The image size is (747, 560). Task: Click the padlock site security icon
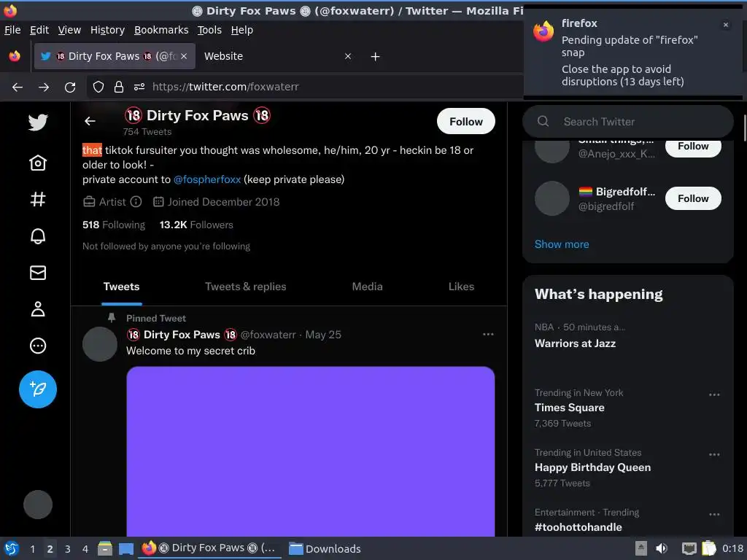[x=119, y=87]
